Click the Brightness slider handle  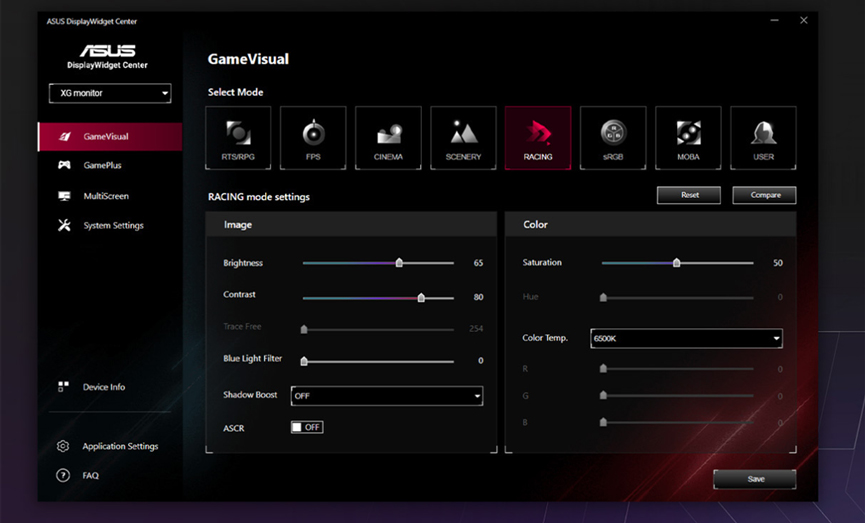(x=399, y=263)
